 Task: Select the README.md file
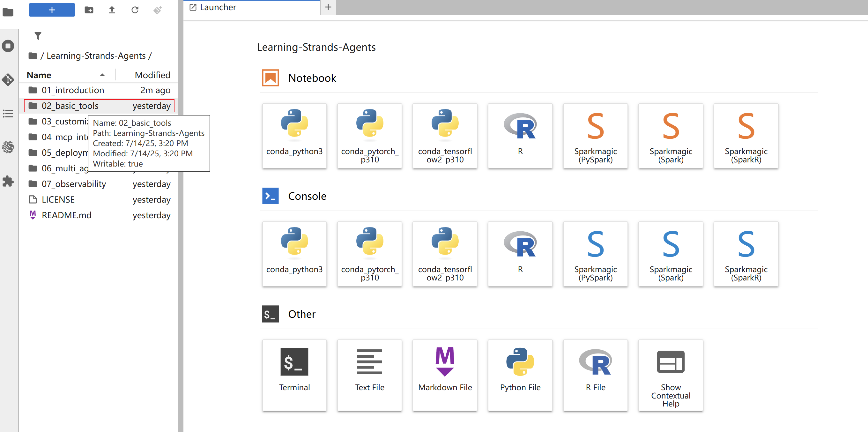pos(99,215)
